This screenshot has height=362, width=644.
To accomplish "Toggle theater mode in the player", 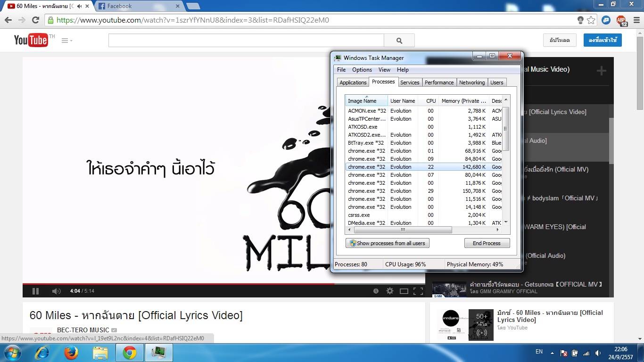I will point(404,291).
